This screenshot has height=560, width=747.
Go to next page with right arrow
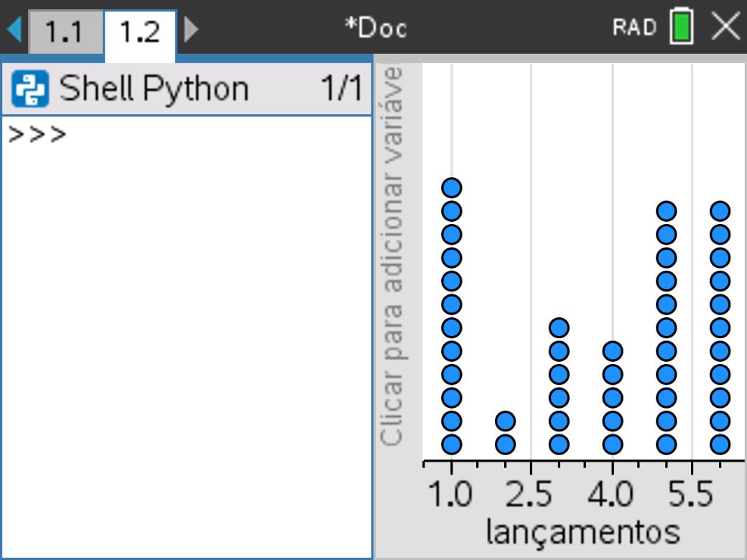191,29
